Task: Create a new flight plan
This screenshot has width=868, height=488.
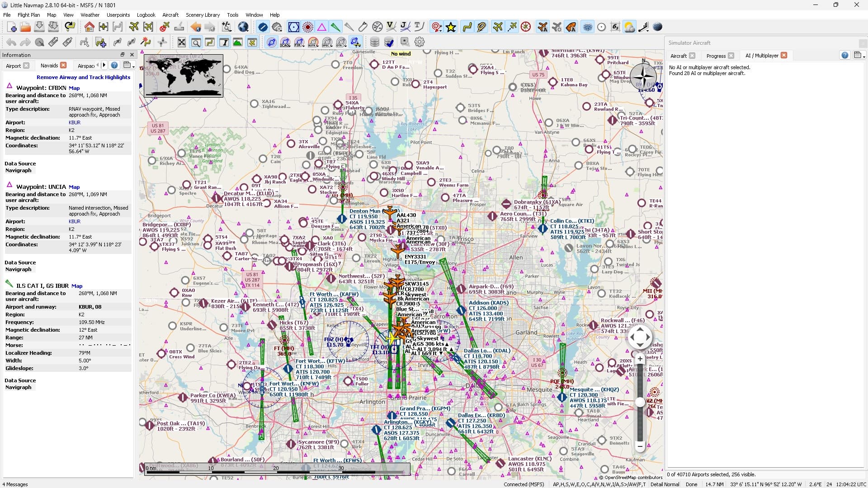Action: click(x=12, y=27)
